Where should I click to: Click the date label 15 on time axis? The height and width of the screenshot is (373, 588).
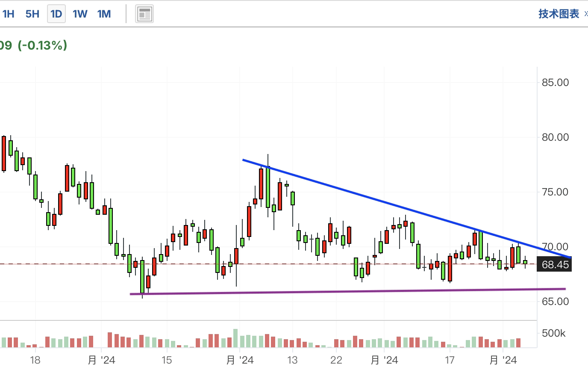(167, 360)
